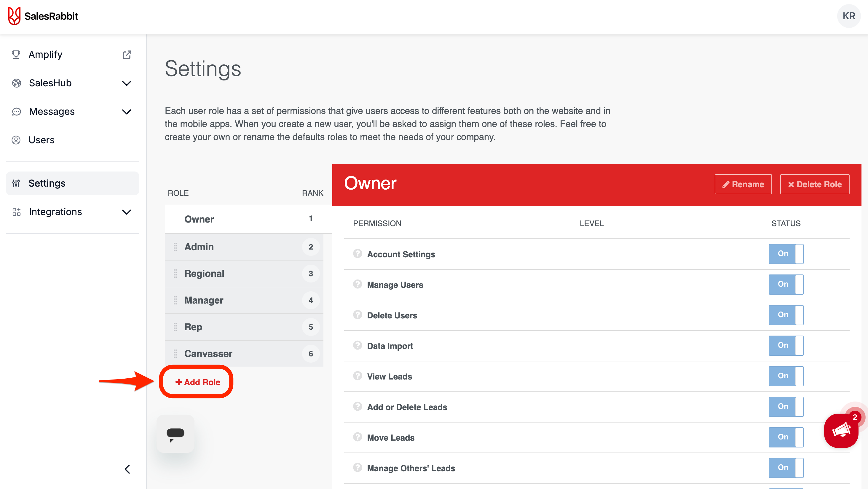
Task: Click the Rename role button
Action: [x=743, y=185]
